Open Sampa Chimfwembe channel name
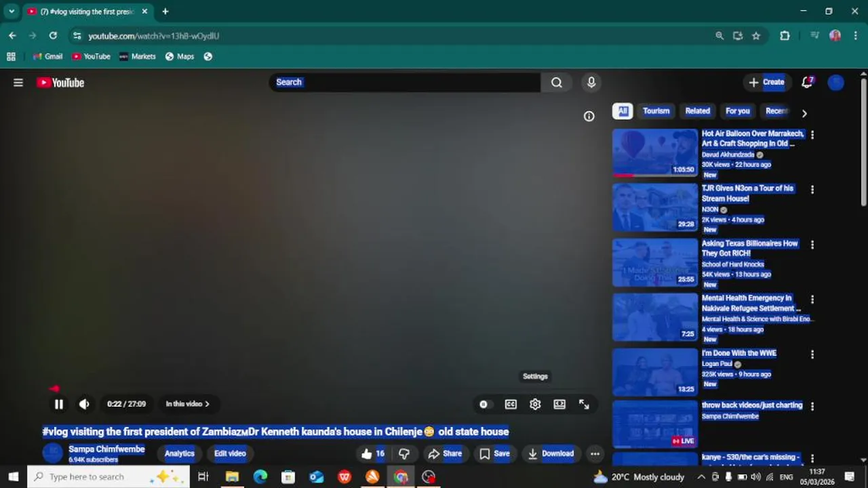The width and height of the screenshot is (868, 488). (x=106, y=449)
